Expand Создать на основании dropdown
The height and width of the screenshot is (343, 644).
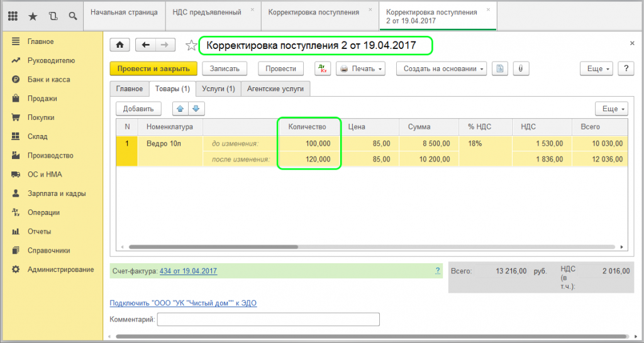point(441,68)
